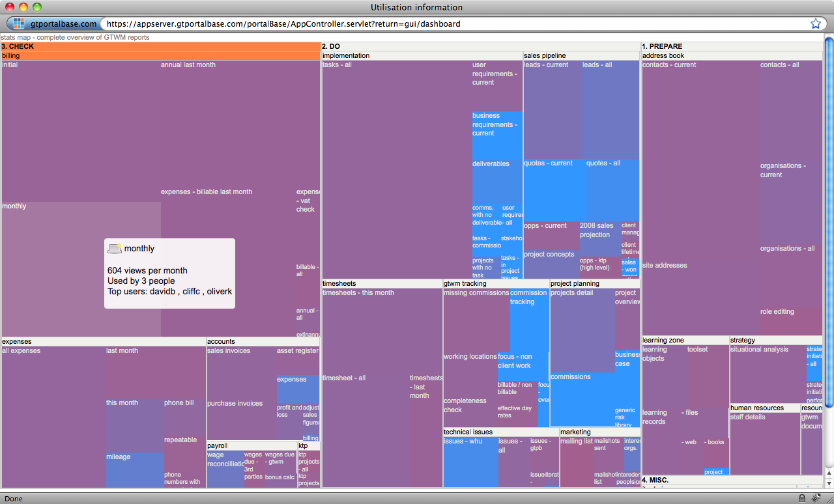Open the bug icon in status bar

816,498
